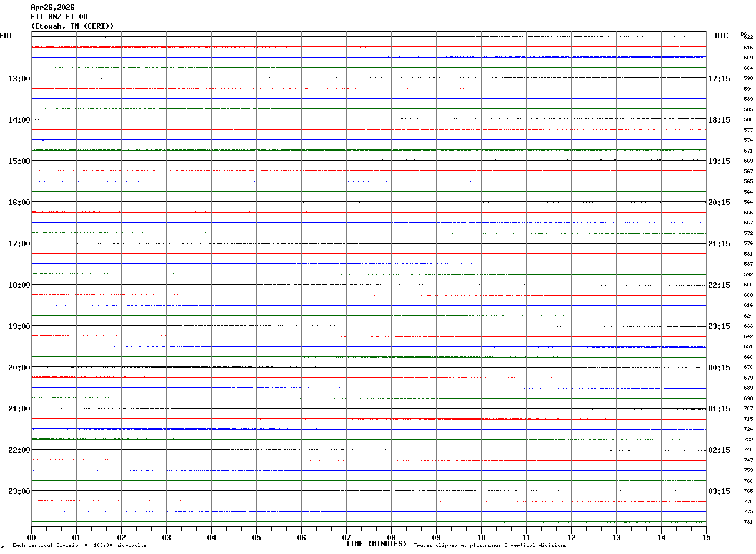Click the traces clipped footnote text

pyautogui.click(x=490, y=546)
